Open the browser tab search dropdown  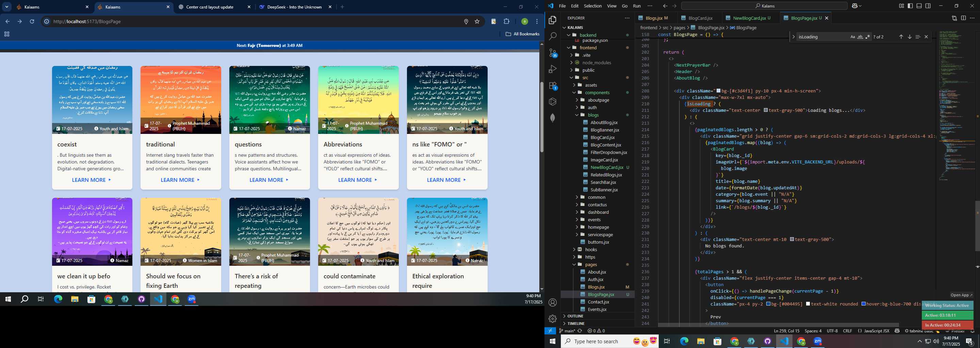tap(7, 7)
